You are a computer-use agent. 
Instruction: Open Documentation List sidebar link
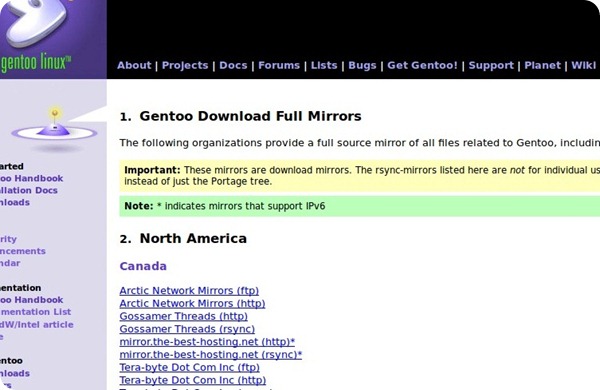(35, 312)
